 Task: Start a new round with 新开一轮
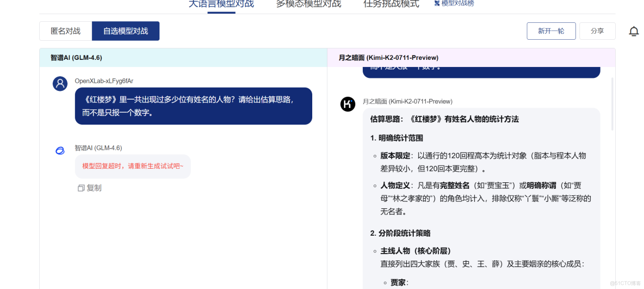(x=551, y=31)
